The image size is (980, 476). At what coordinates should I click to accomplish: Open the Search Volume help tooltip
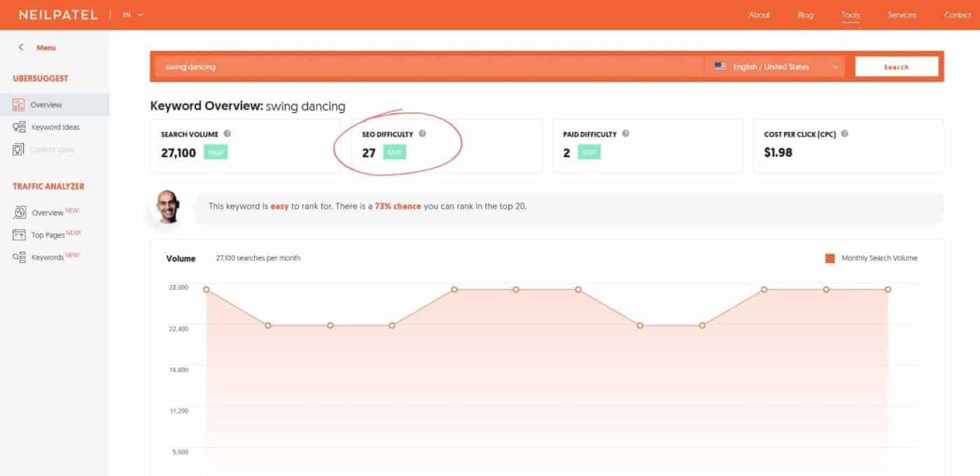click(x=227, y=134)
